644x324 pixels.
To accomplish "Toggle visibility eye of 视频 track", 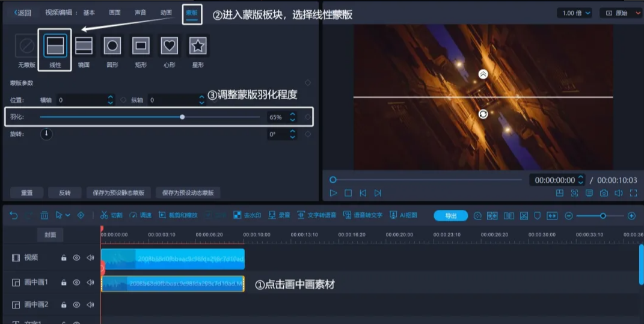I will tap(76, 258).
